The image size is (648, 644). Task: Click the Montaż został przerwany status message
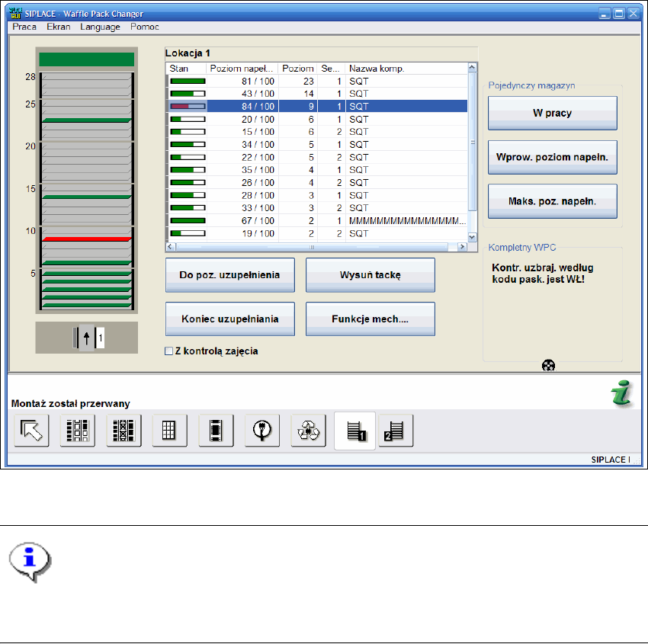(71, 404)
